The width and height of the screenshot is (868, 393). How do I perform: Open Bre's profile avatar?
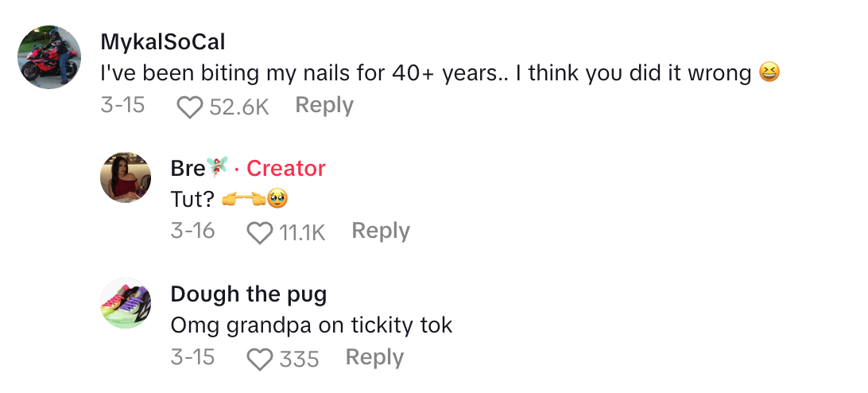coord(126,177)
